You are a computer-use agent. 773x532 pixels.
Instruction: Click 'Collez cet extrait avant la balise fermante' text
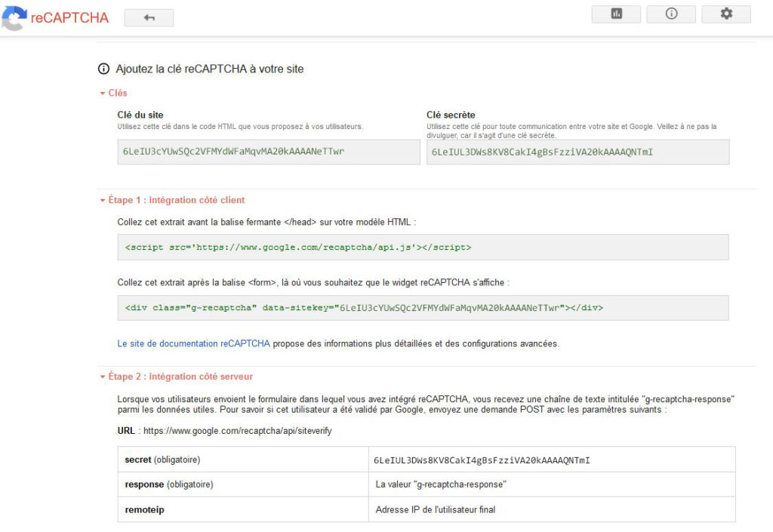(x=266, y=222)
